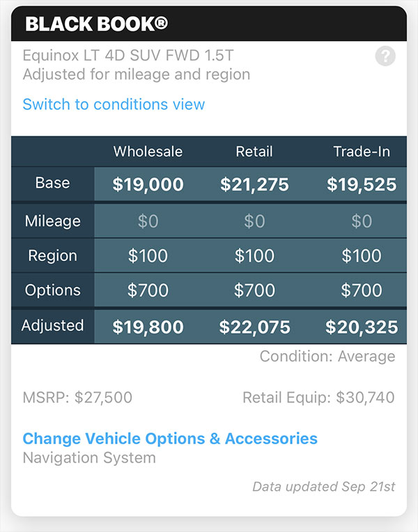Select the Trade-In column header
This screenshot has width=418, height=532.
(x=362, y=151)
